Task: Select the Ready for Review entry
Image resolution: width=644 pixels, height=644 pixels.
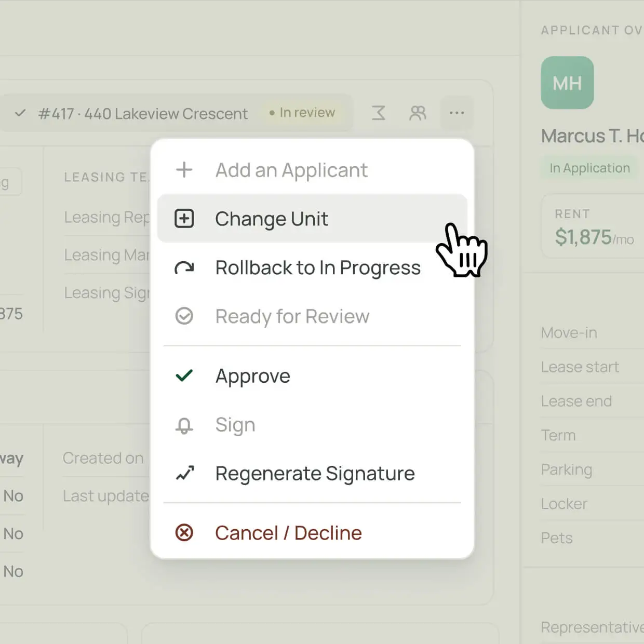Action: 312,316
